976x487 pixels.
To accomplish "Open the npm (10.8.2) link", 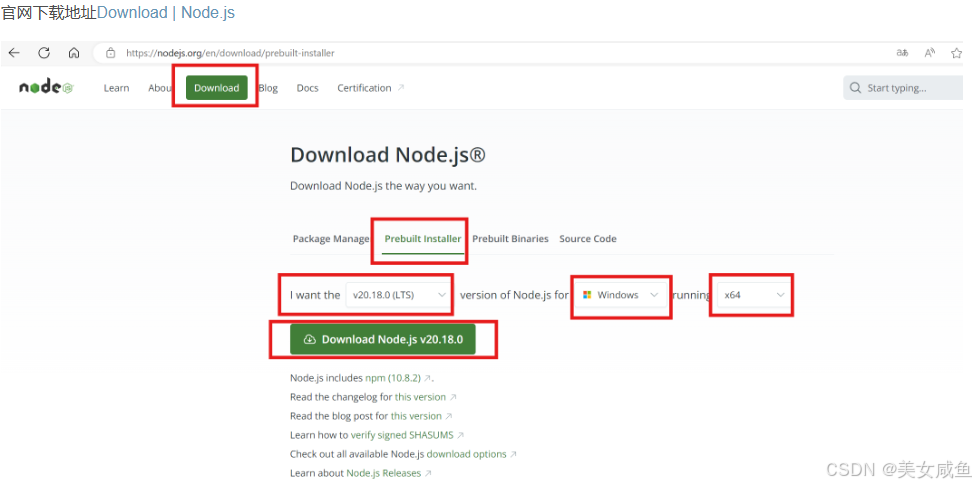I will tap(398, 377).
